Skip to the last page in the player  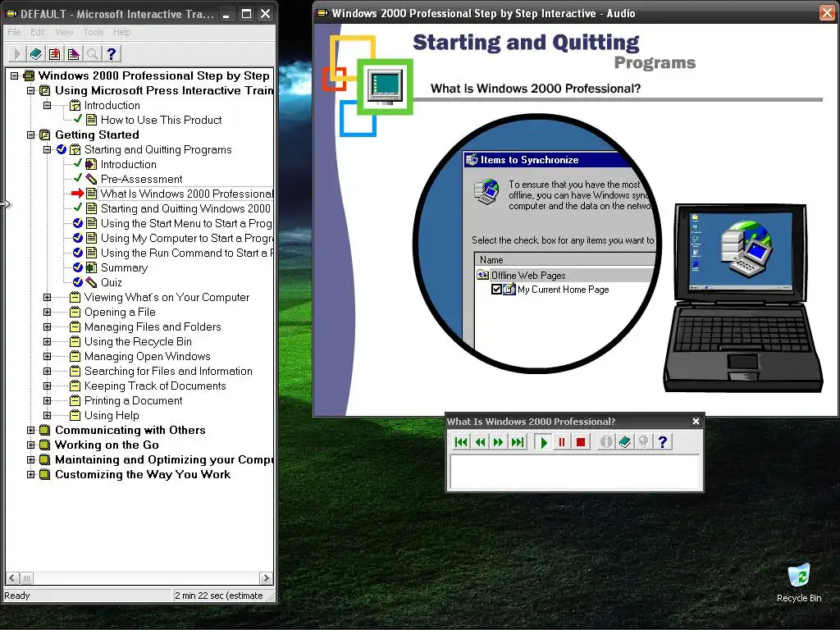[x=518, y=442]
